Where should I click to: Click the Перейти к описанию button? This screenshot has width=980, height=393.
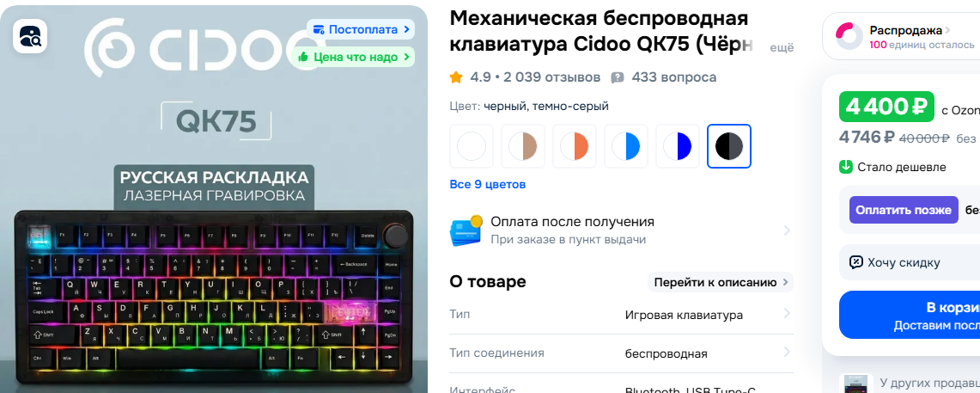[x=720, y=282]
